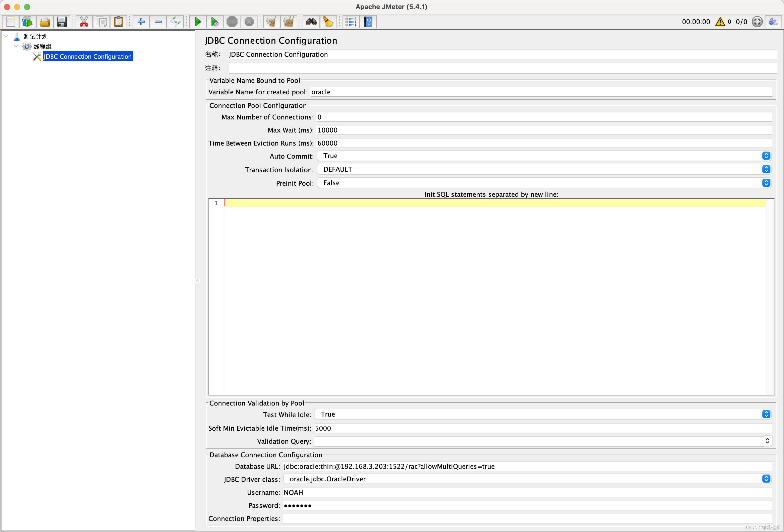Click the thread activity circle icon
This screenshot has width=784, height=532.
[757, 22]
